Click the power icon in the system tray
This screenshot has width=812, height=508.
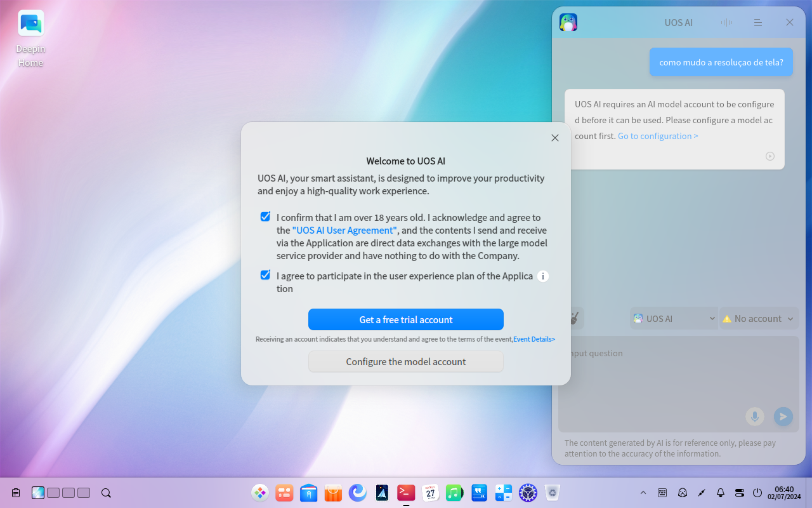pos(757,493)
